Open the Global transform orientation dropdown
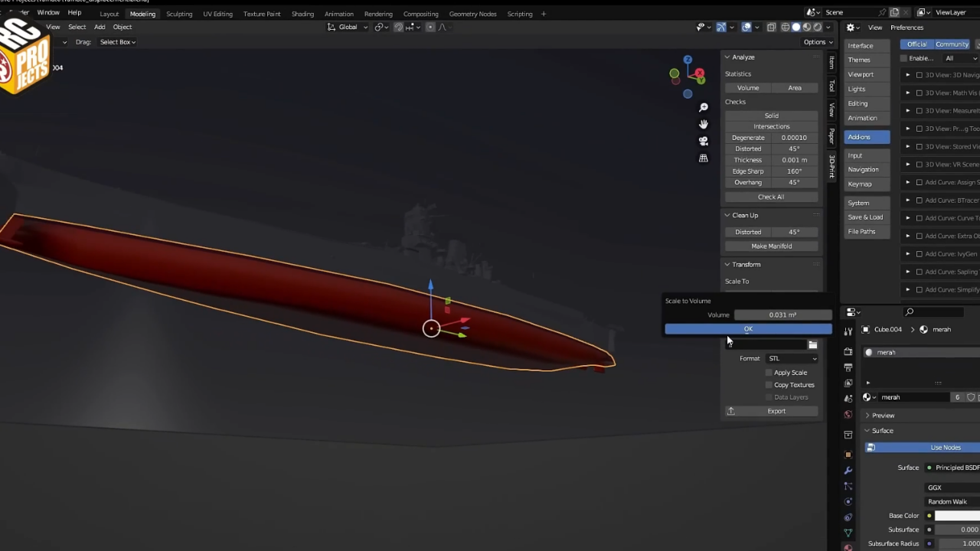The height and width of the screenshot is (551, 980). (x=348, y=27)
